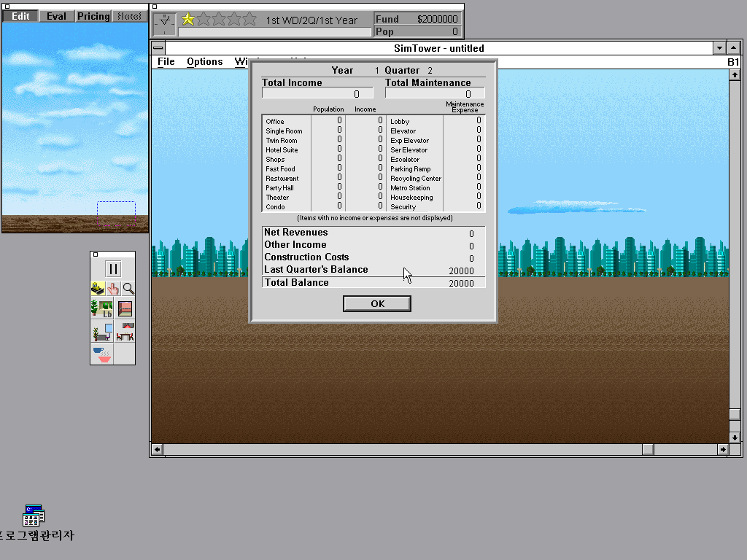Click the horizontal scrollbar thumb

648,449
